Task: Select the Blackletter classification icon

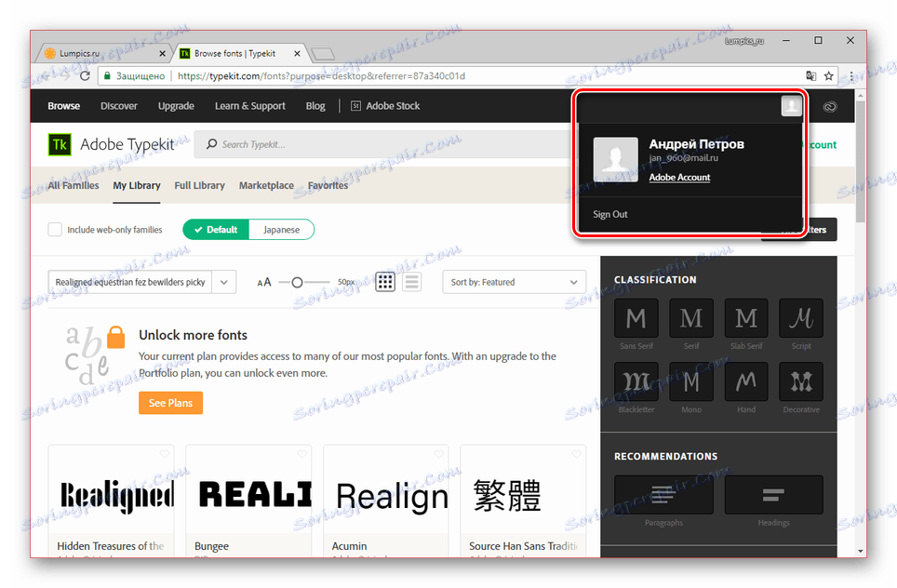Action: [x=636, y=381]
